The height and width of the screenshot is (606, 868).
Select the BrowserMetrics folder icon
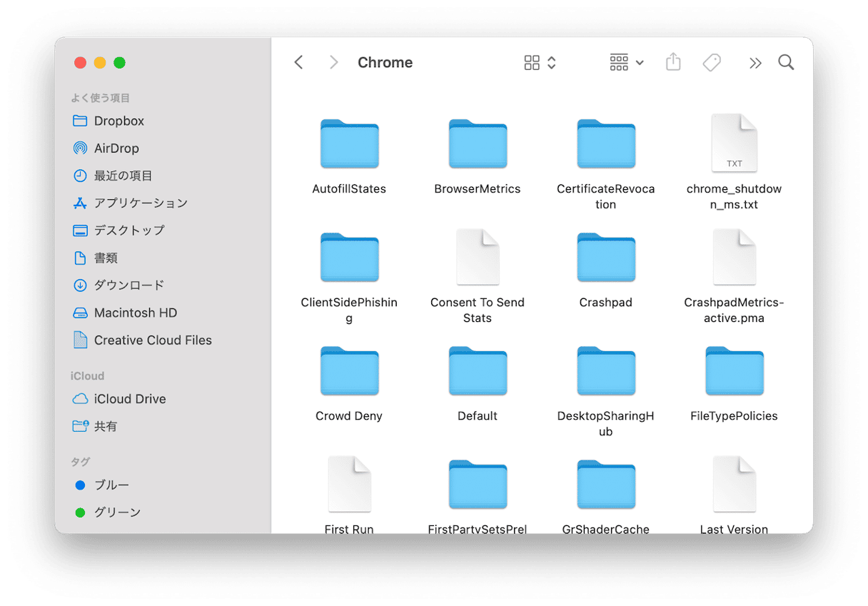[x=478, y=143]
